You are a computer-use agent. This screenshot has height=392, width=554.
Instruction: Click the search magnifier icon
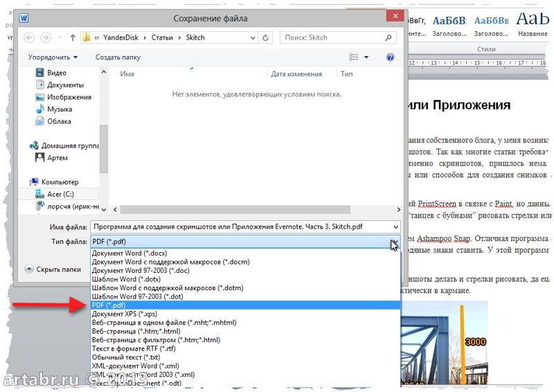click(x=388, y=37)
